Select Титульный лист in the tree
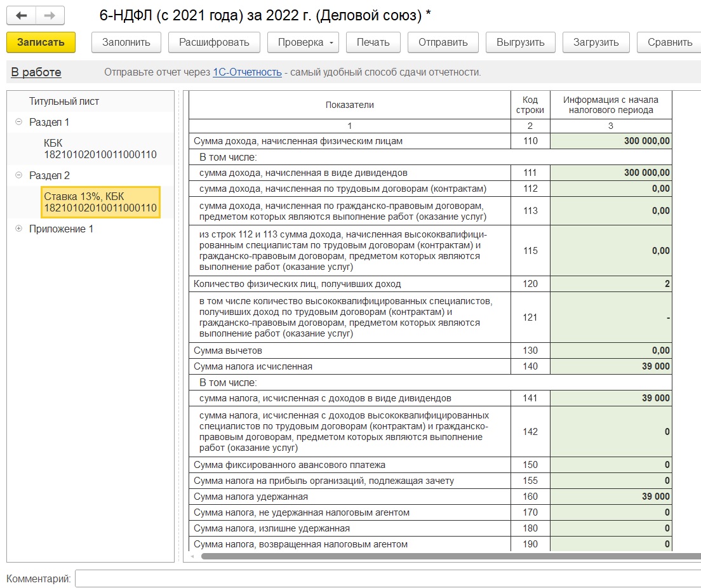The width and height of the screenshot is (701, 588). [64, 102]
